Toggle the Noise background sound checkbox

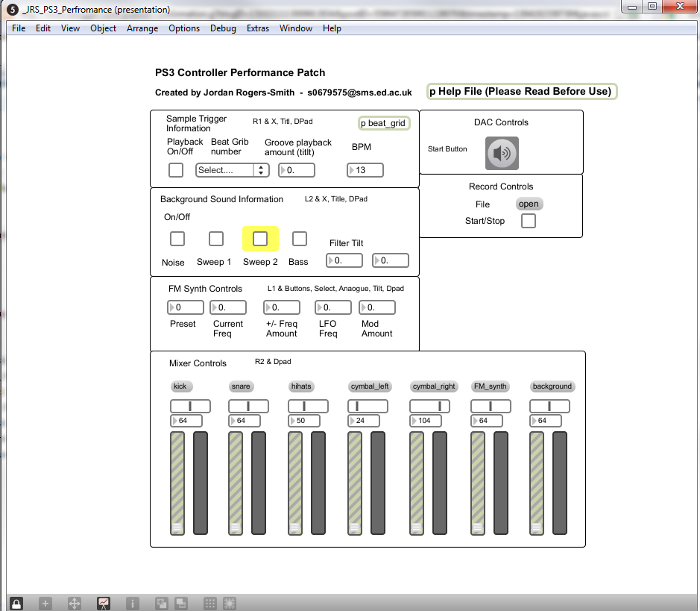point(177,239)
